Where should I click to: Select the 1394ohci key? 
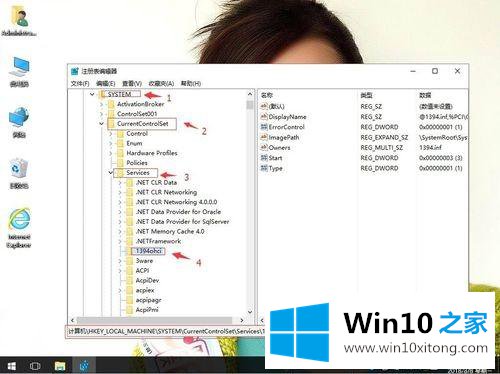[149, 251]
